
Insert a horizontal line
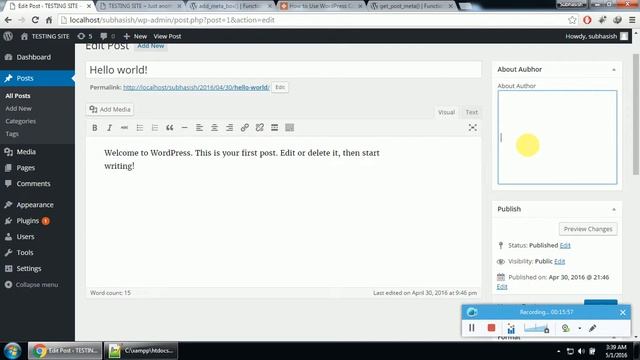pos(184,128)
